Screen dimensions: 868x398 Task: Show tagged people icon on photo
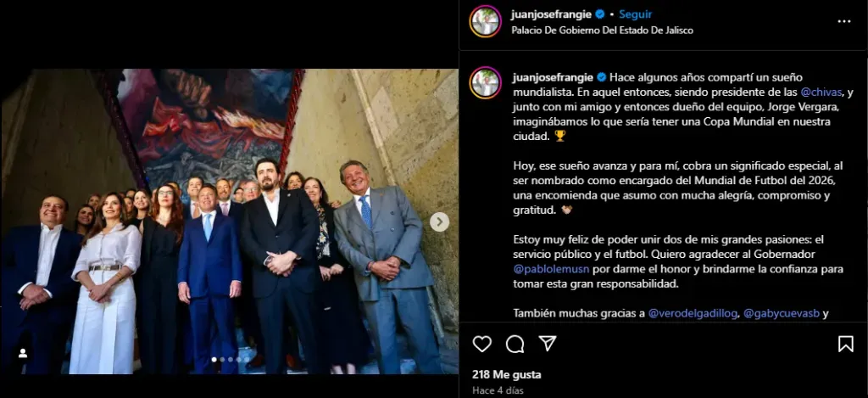point(23,353)
